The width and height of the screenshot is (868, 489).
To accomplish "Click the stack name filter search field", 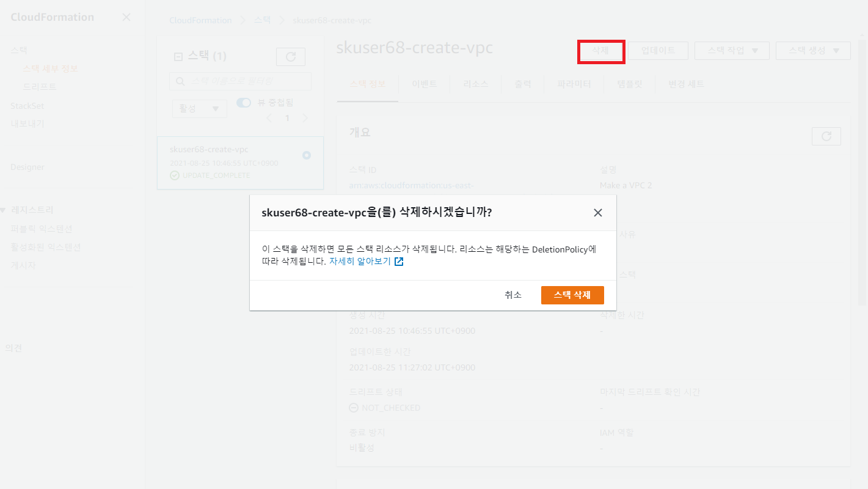I will point(241,81).
